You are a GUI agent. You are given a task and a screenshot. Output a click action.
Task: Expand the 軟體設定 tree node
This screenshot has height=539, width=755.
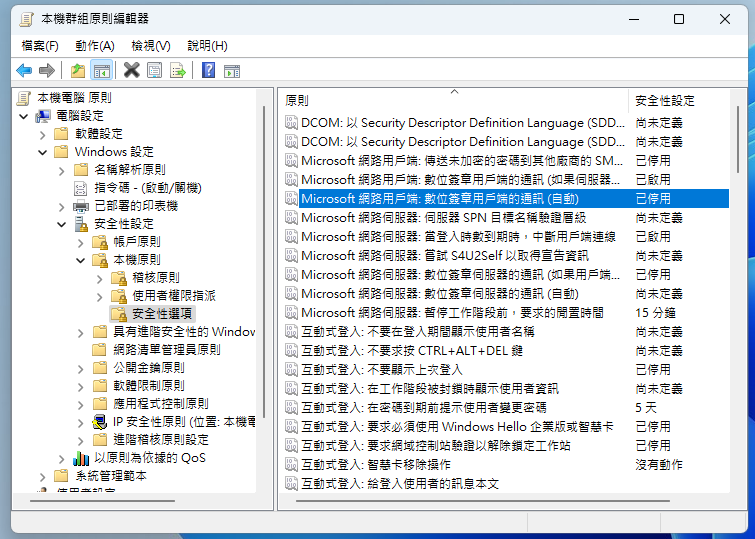pyautogui.click(x=42, y=134)
